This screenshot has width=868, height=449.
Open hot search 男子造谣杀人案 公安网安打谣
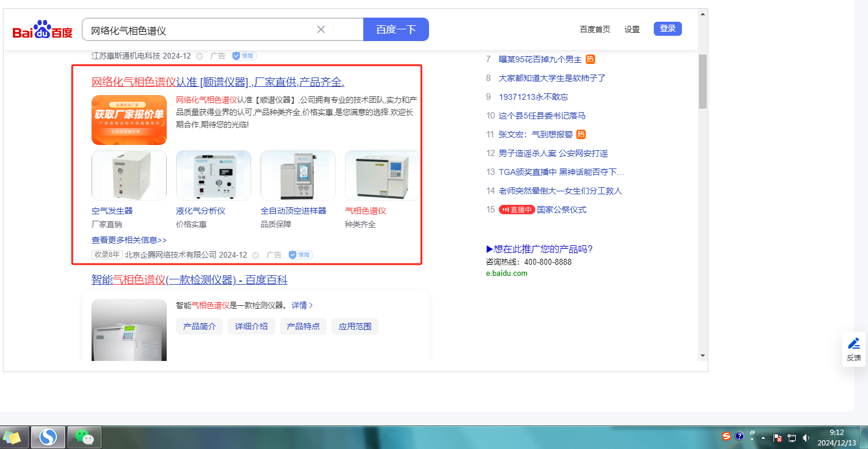coord(553,153)
